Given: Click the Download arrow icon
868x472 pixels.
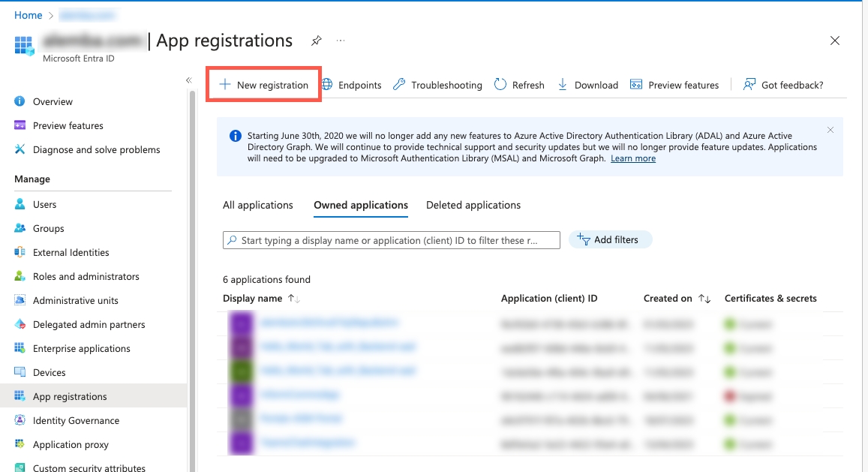Looking at the screenshot, I should click(563, 85).
